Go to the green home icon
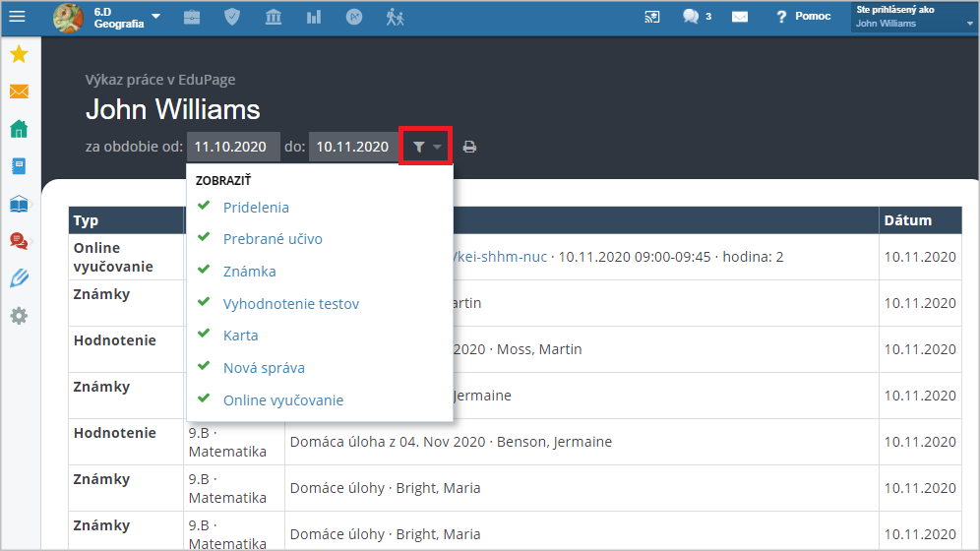Viewport: 980px width, 551px height. pyautogui.click(x=19, y=129)
